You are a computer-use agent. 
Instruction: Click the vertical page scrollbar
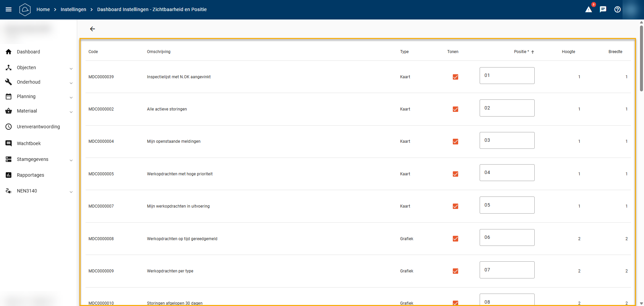[x=641, y=58]
